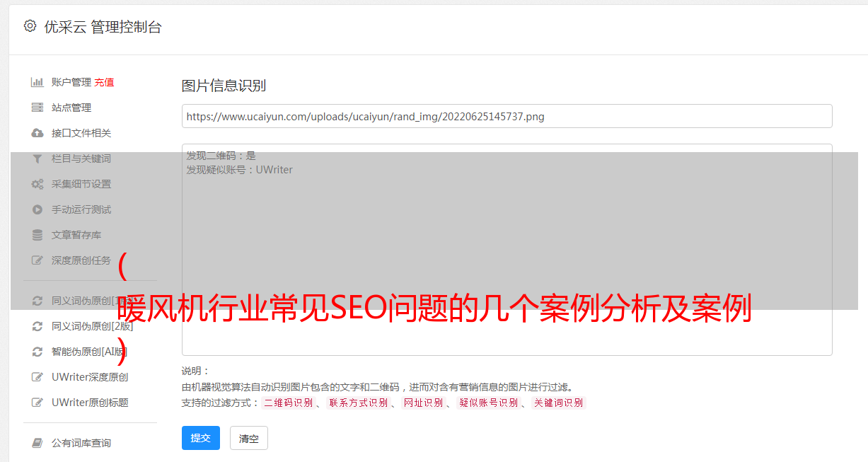The height and width of the screenshot is (462, 868).
Task: Click the 发现二维码：是 result line
Action: [x=221, y=156]
